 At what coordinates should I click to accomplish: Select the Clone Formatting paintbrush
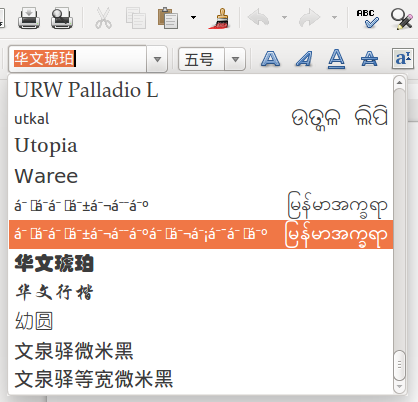click(219, 18)
